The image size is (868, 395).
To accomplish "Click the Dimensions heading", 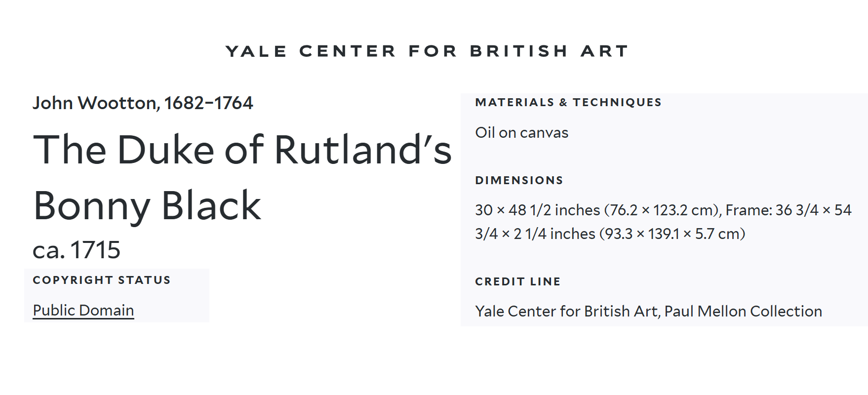I will (519, 181).
